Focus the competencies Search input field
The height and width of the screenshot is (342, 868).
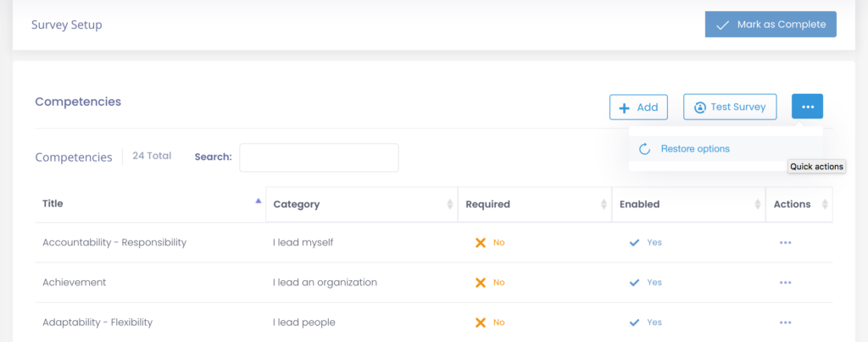pos(319,157)
